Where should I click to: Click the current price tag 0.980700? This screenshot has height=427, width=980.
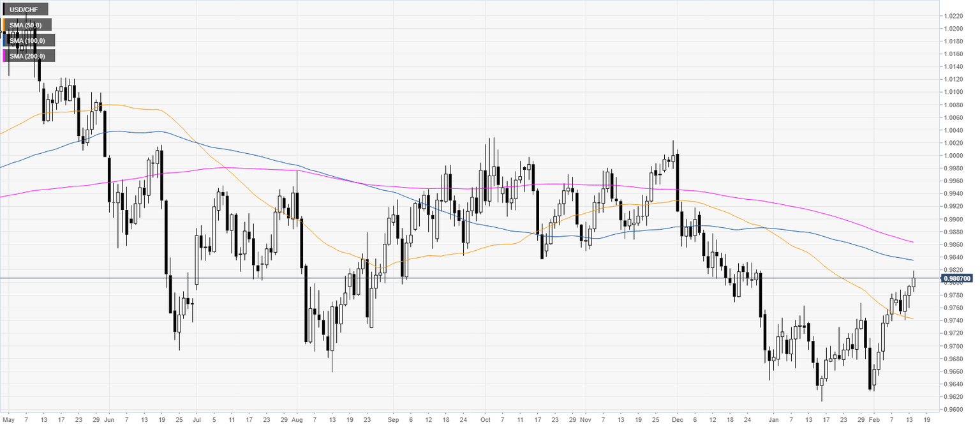pyautogui.click(x=956, y=278)
